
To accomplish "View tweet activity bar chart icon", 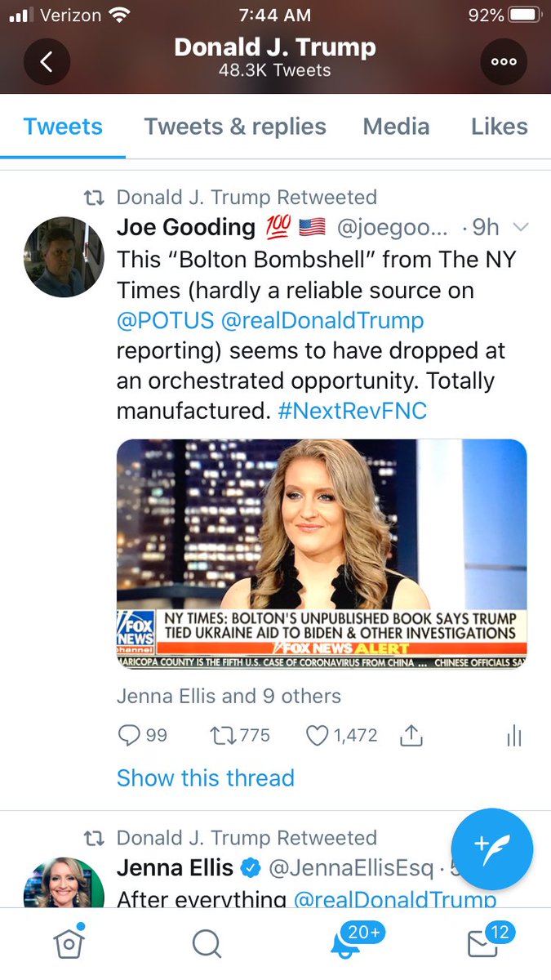I will tap(513, 736).
